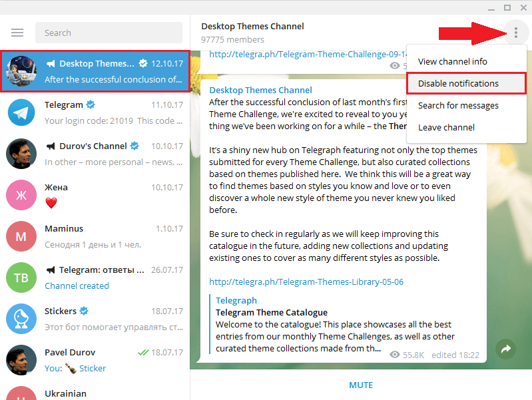The width and height of the screenshot is (532, 400).
Task: Click the edited 18:22 timestamp
Action: [x=455, y=355]
